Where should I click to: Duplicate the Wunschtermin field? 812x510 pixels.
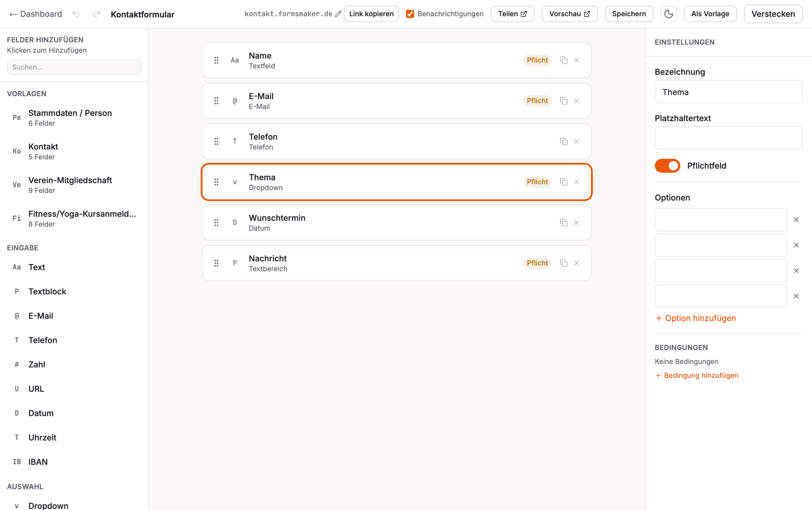pyautogui.click(x=563, y=223)
